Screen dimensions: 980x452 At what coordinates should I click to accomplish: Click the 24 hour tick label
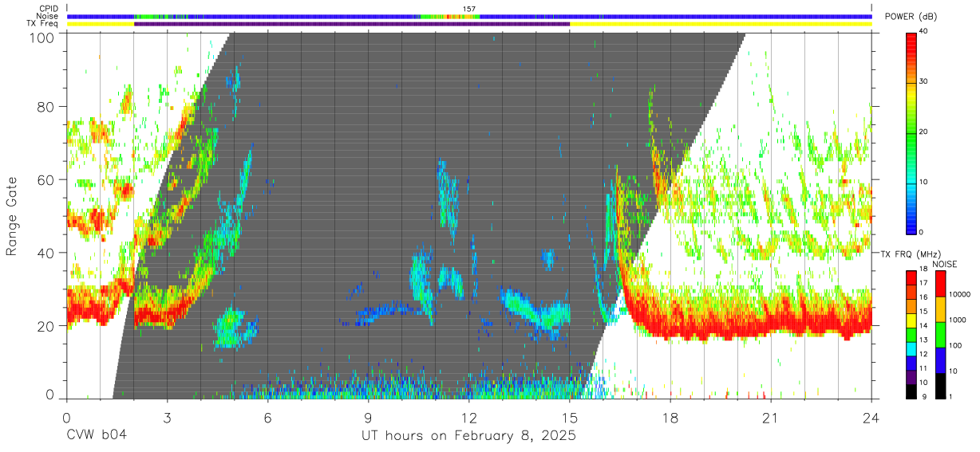coord(871,418)
